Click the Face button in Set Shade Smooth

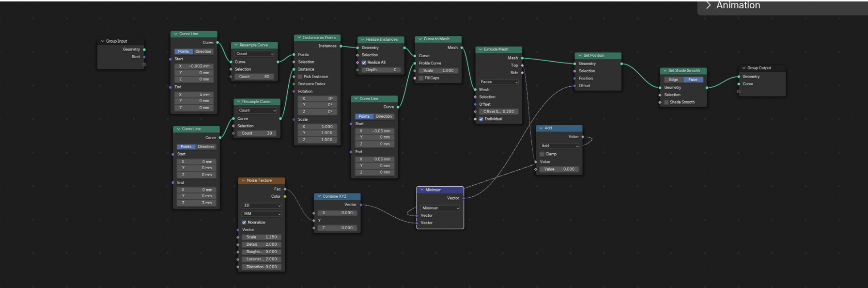point(693,80)
